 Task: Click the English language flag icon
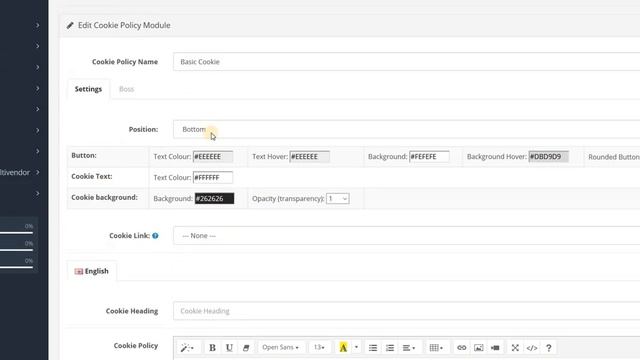[79, 271]
